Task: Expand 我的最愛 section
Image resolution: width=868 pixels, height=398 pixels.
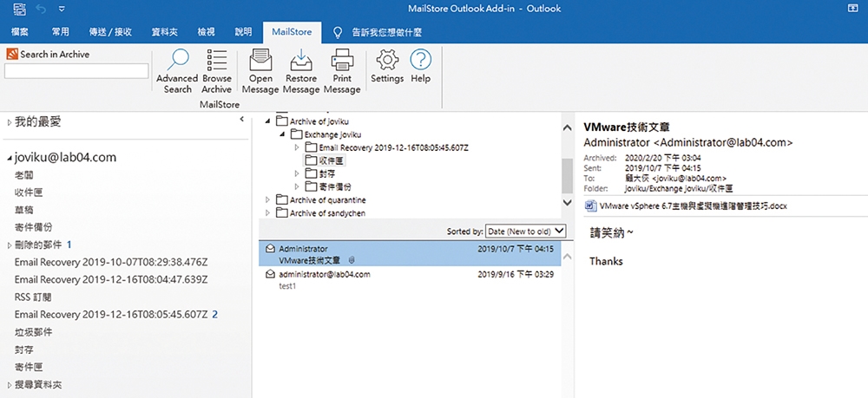Action: coord(10,123)
